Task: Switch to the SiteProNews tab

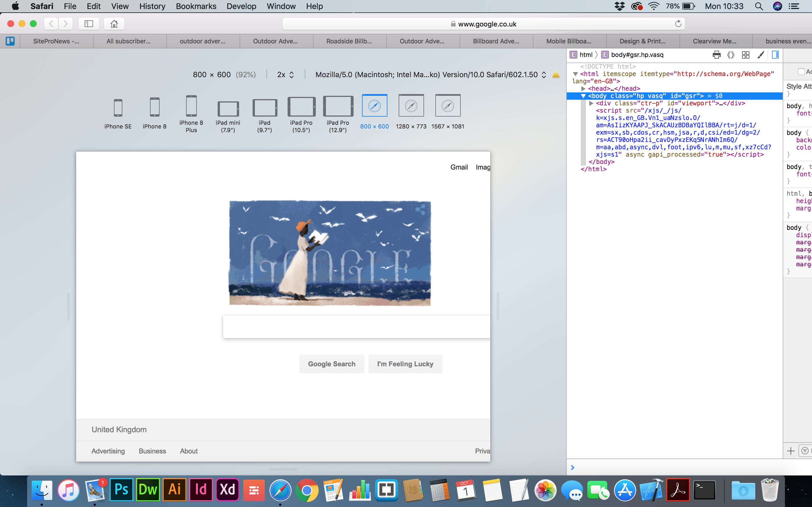Action: [x=56, y=41]
